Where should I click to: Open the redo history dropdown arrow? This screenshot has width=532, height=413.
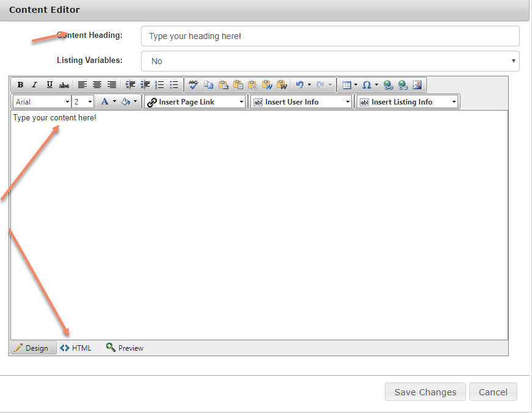click(330, 85)
